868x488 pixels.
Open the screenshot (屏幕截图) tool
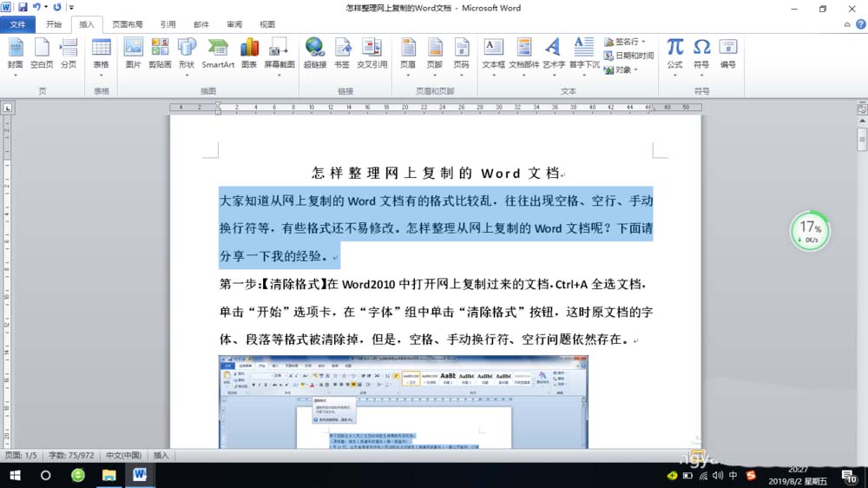click(x=279, y=56)
